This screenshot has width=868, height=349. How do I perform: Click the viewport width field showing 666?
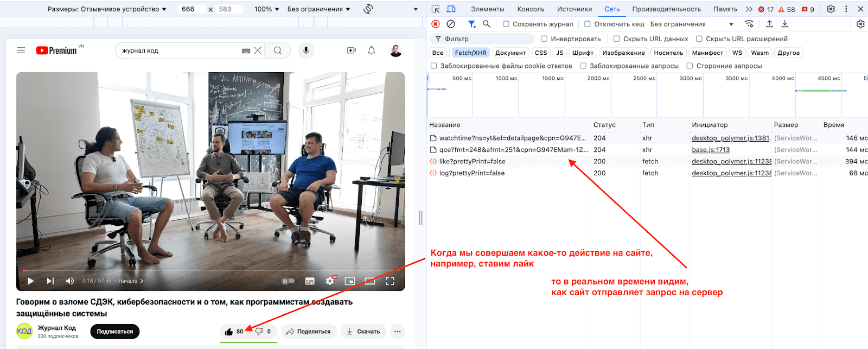click(192, 9)
